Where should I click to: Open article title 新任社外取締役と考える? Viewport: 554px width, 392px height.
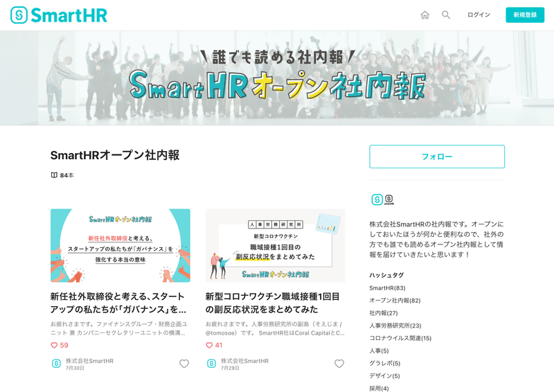(118, 303)
